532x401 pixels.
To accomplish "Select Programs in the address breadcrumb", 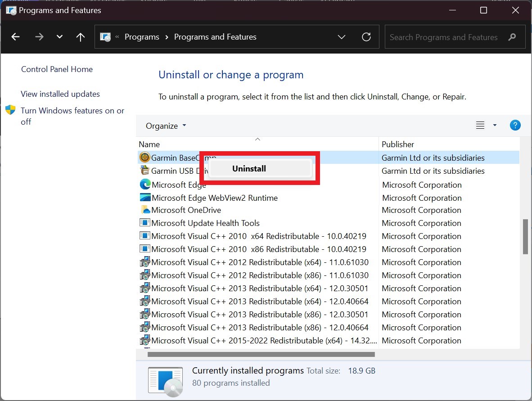I will tap(142, 36).
